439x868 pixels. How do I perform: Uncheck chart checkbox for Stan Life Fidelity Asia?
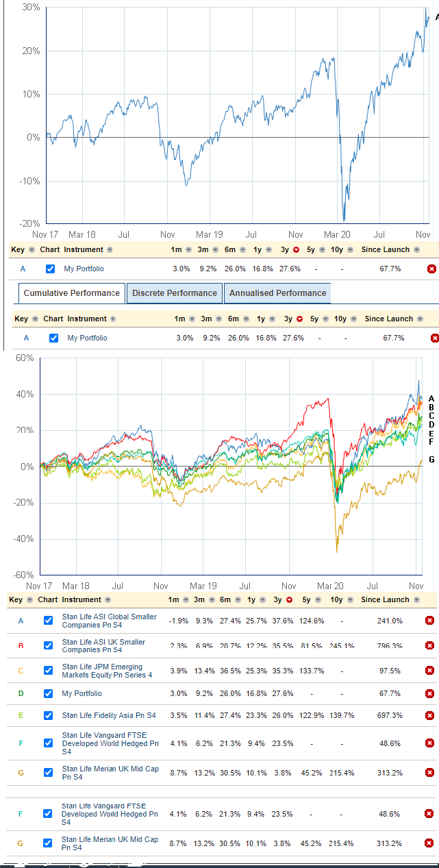[48, 715]
